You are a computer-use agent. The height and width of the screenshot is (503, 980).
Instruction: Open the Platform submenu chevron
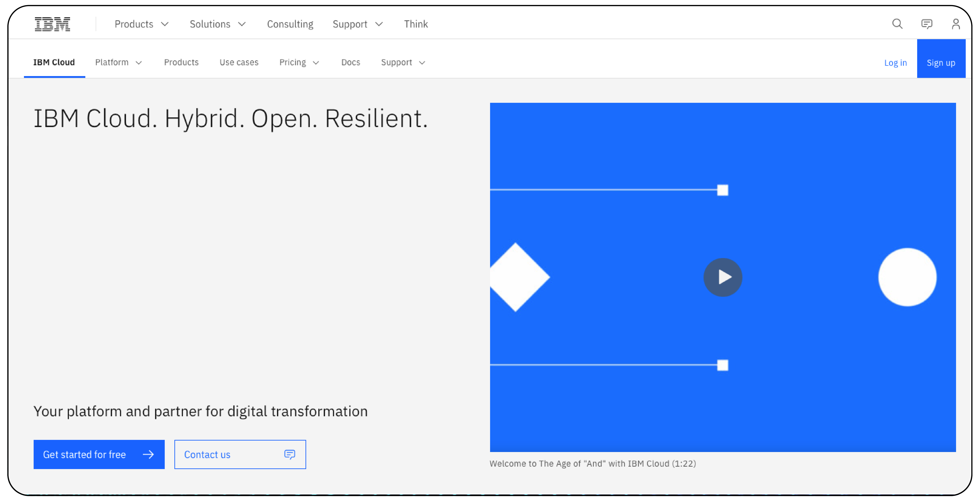point(139,63)
